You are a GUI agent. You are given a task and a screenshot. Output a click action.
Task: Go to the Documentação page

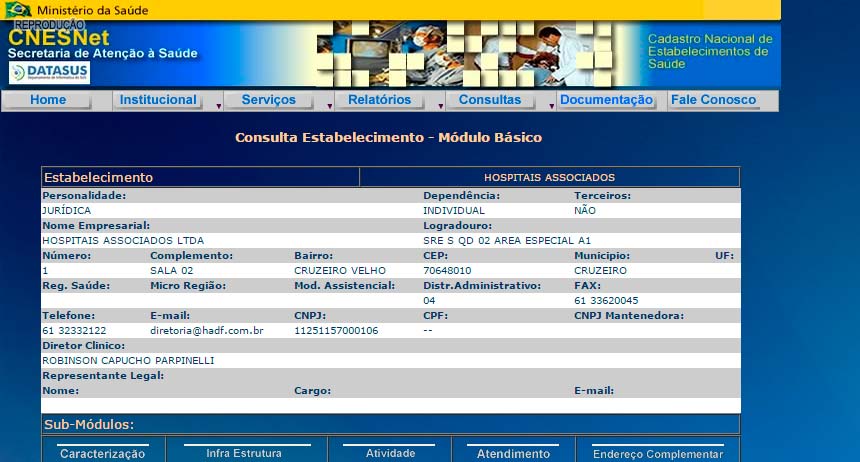[606, 100]
